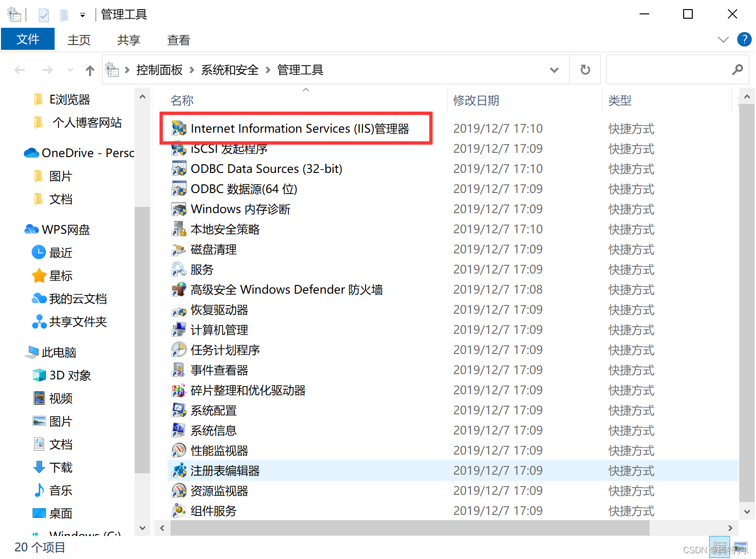Click the new folder icon in the title bar
The image size is (756, 559).
pyautogui.click(x=64, y=15)
